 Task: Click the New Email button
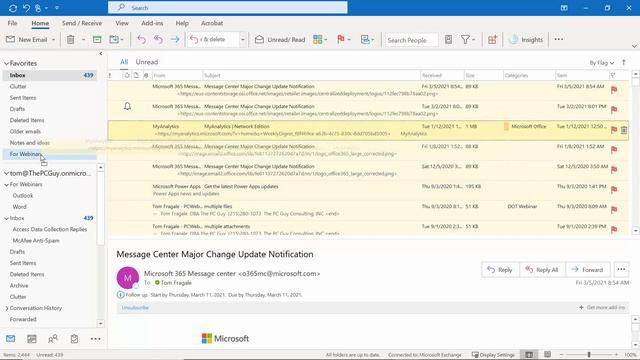[26, 40]
